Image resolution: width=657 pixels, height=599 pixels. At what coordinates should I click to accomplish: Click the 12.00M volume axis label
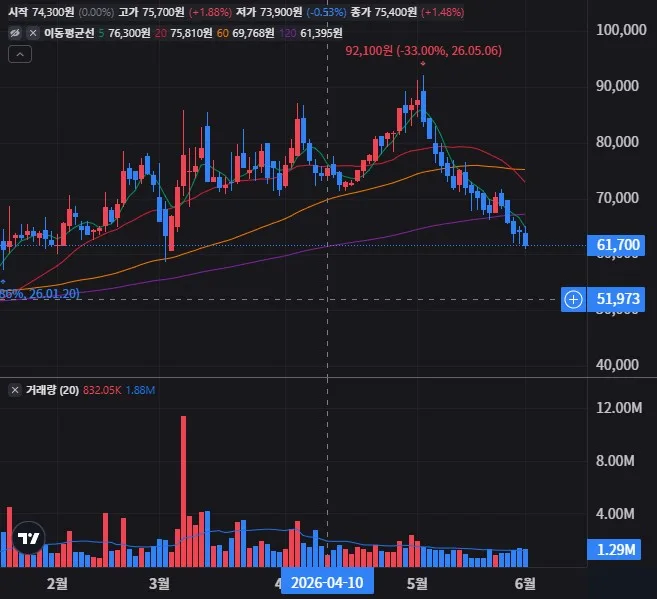click(x=619, y=408)
